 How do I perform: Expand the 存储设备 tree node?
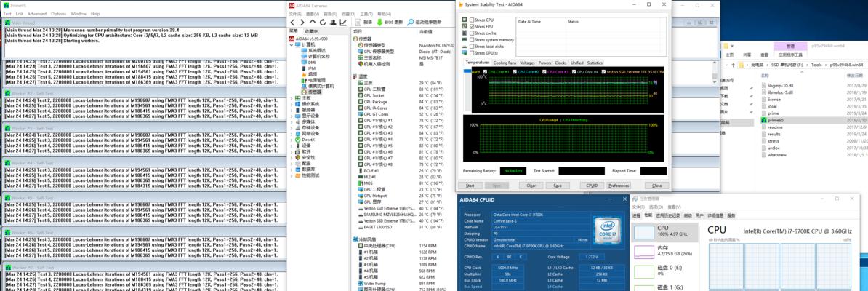click(292, 127)
